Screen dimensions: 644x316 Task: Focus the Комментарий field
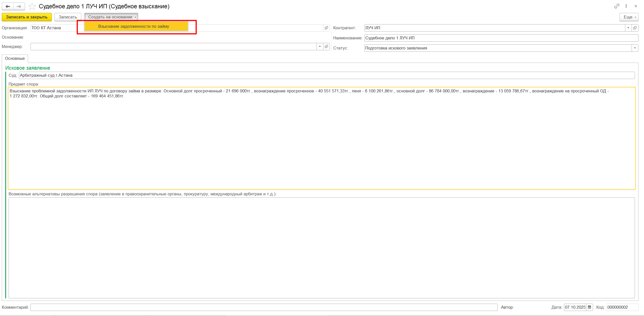coord(264,307)
